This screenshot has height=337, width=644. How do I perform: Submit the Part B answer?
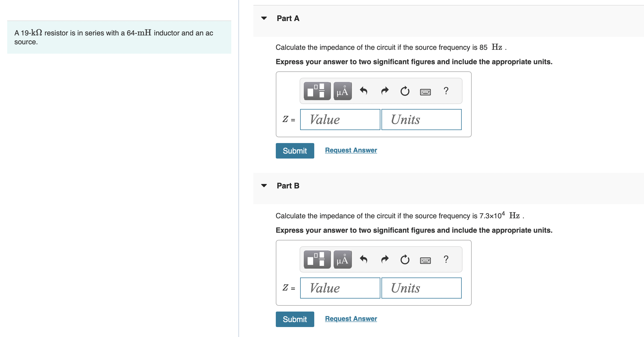(295, 319)
